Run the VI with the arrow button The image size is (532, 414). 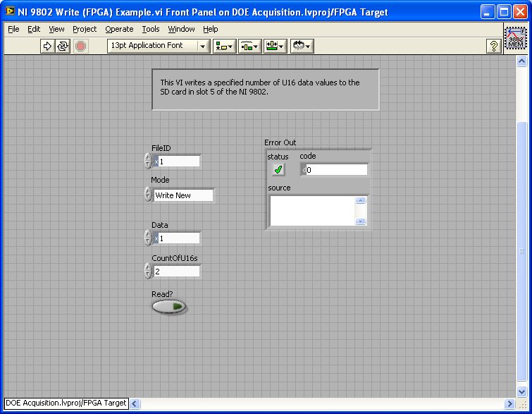tap(47, 46)
